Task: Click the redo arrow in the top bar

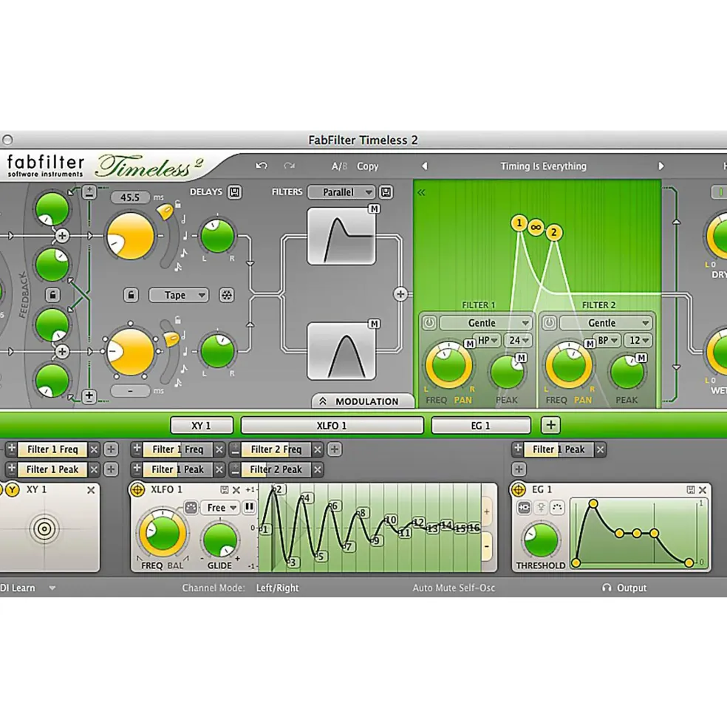Action: click(x=289, y=166)
